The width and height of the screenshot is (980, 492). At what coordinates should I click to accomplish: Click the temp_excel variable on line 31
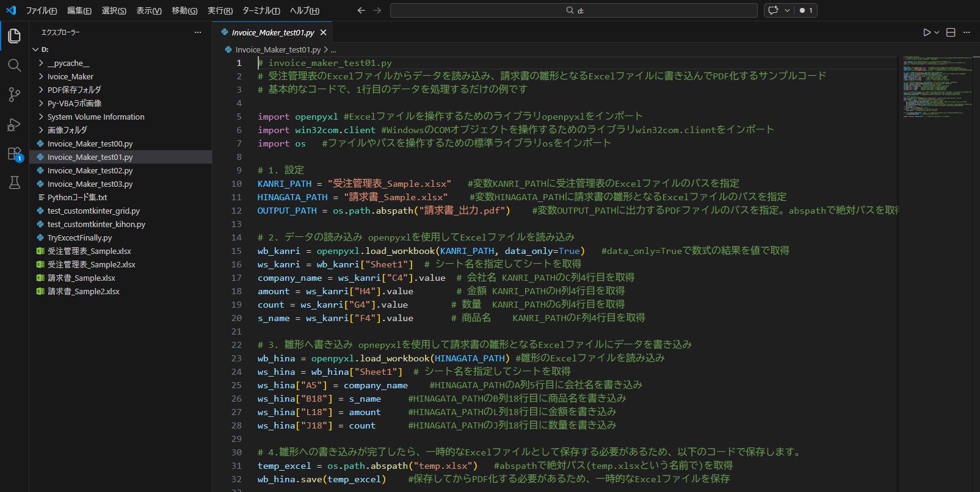coord(284,466)
